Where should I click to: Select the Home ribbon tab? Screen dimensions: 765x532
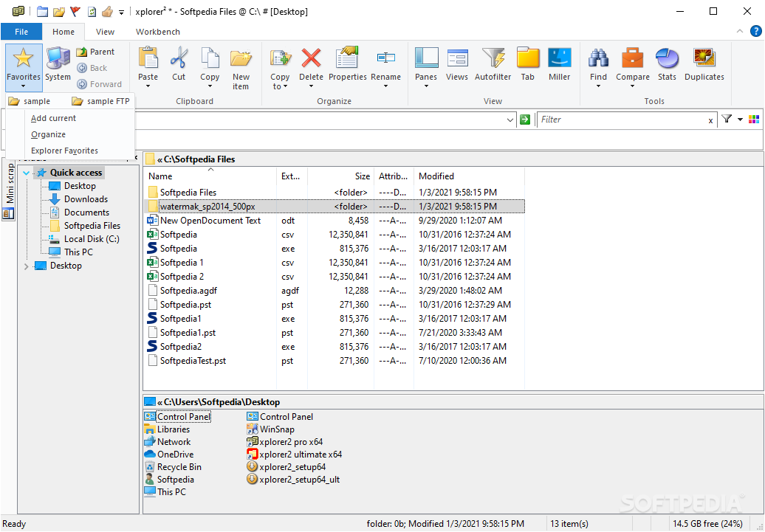coord(64,32)
